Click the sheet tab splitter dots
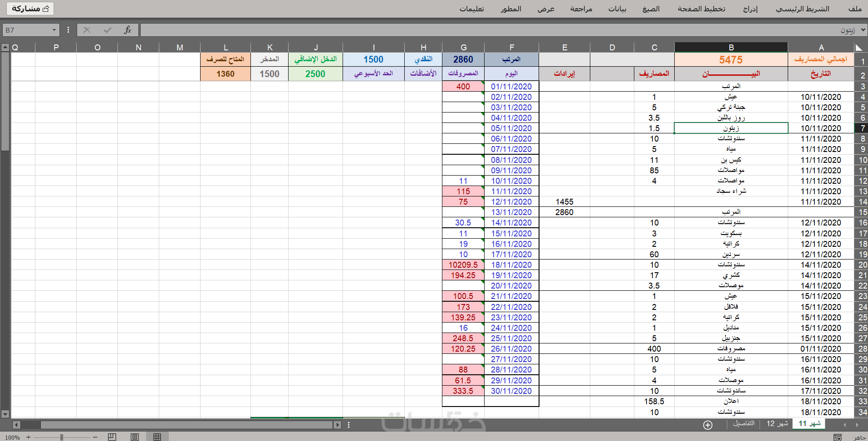This screenshot has height=441, width=868. point(348,425)
